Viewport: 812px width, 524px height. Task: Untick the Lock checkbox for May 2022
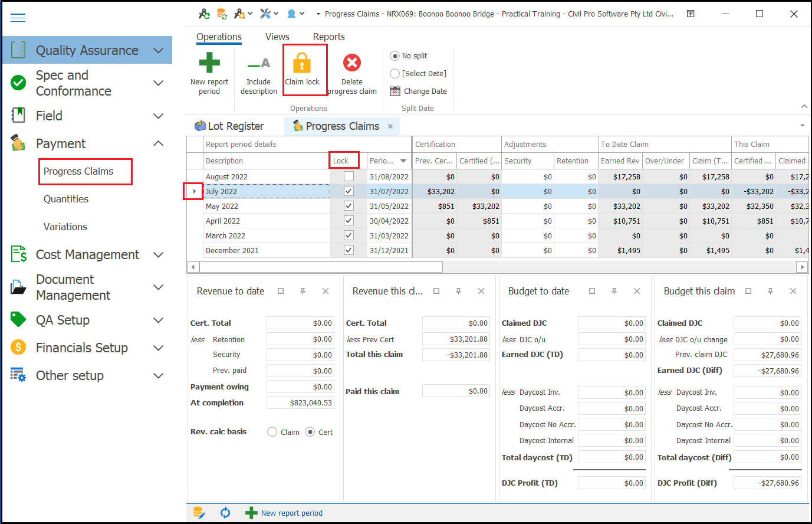coord(349,205)
